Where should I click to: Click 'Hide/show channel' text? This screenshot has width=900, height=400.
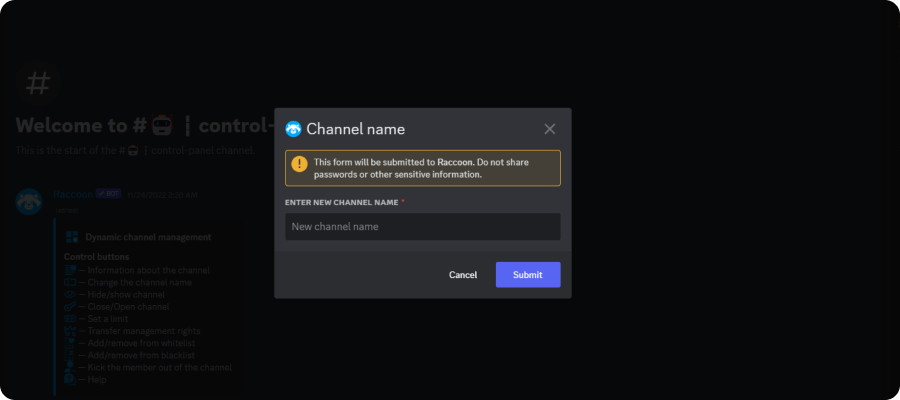point(126,294)
